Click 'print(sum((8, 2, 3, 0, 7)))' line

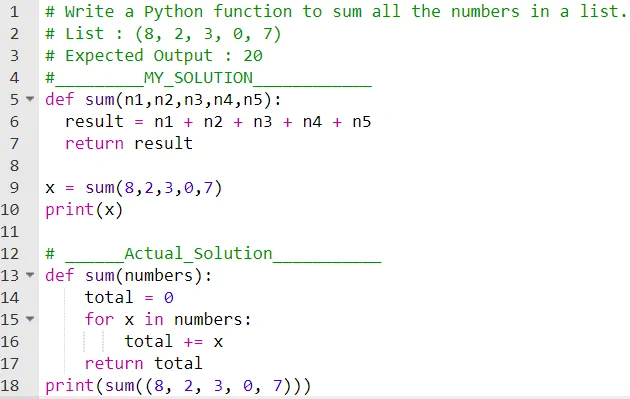178,386
